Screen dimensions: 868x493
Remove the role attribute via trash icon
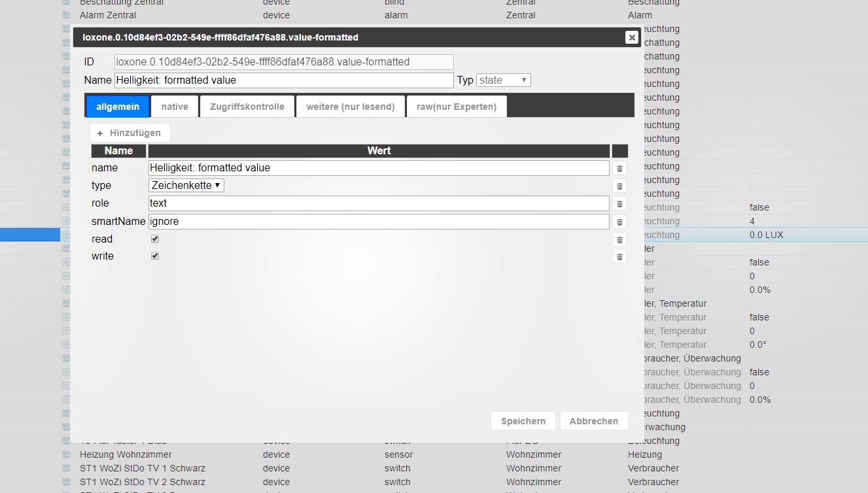click(x=619, y=203)
